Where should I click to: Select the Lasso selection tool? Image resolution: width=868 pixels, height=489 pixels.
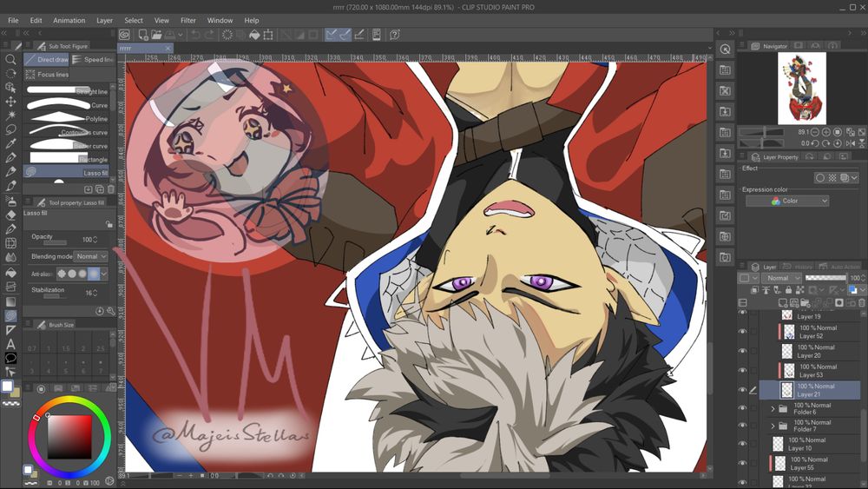point(10,129)
